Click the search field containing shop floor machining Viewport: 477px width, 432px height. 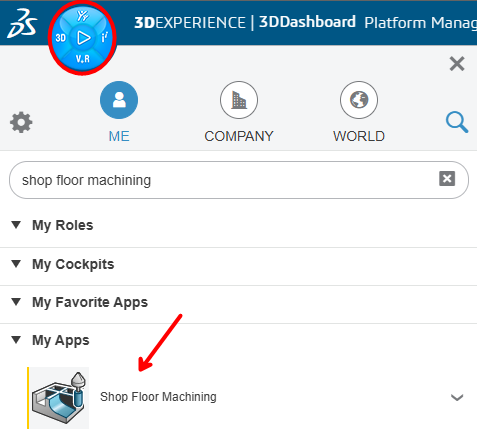pos(239,180)
